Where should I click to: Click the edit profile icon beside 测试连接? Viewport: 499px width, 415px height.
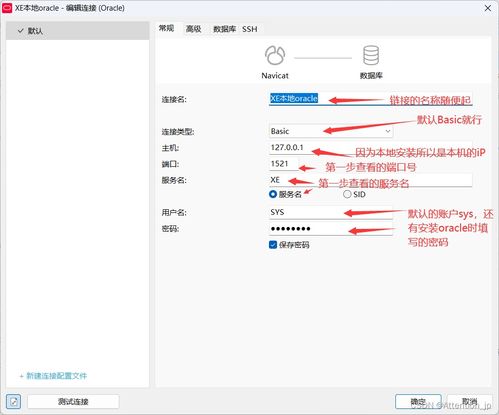14,401
